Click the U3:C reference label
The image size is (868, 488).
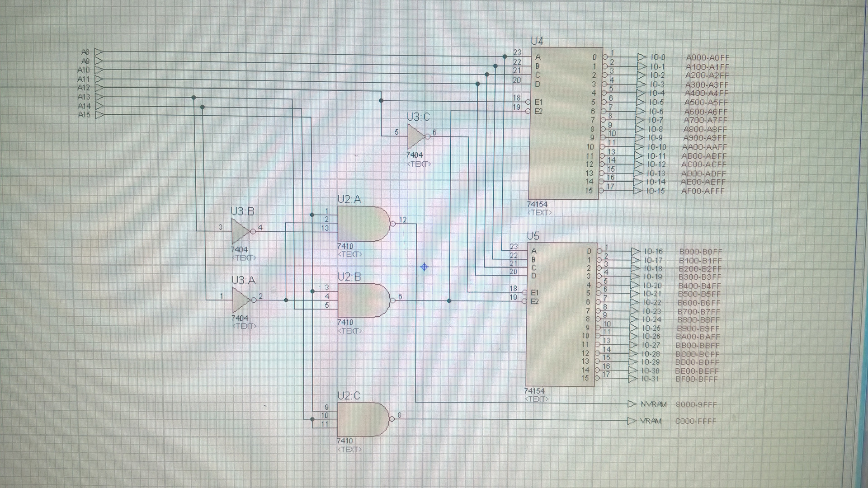click(x=418, y=117)
